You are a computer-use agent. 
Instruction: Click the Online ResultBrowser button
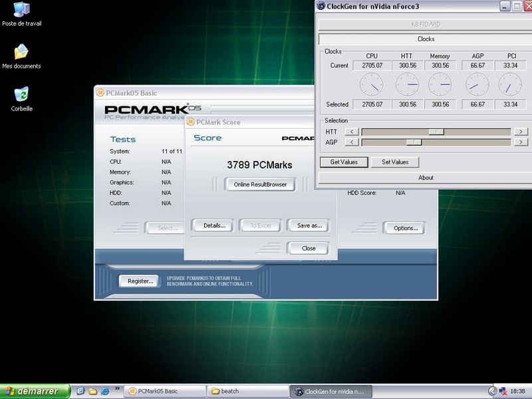click(x=260, y=185)
